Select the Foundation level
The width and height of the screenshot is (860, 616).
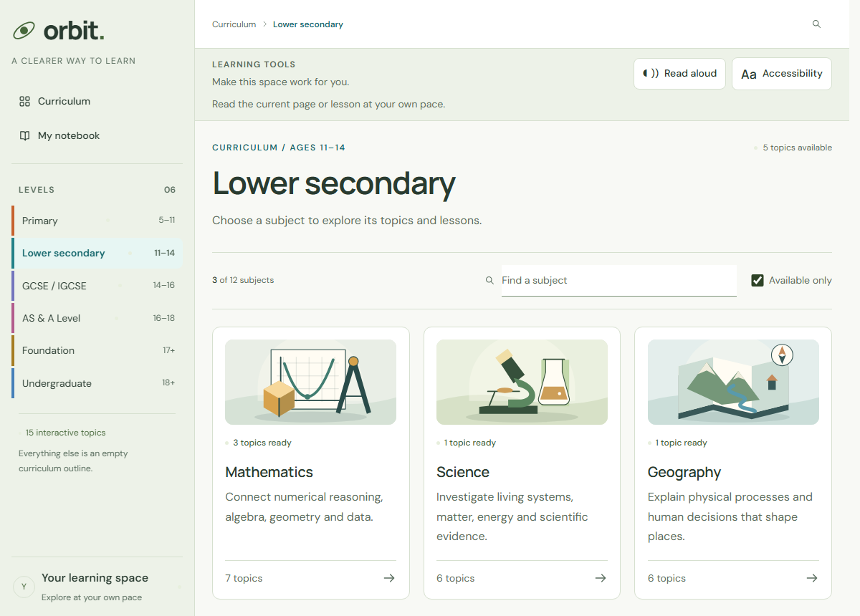coord(97,350)
